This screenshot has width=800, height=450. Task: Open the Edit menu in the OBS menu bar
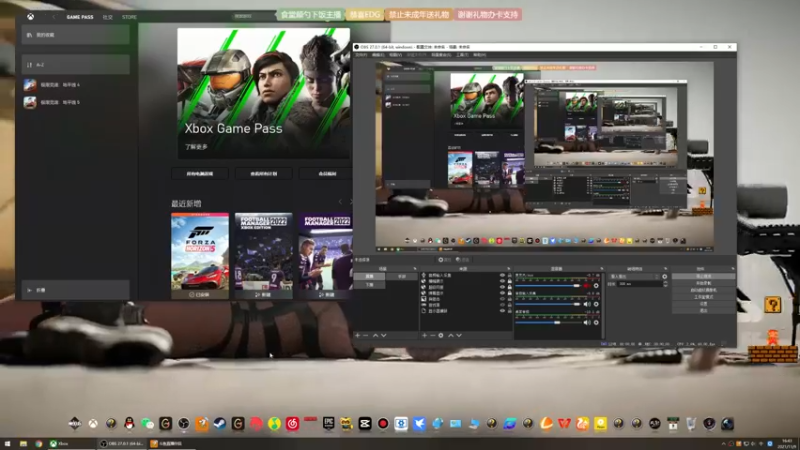click(378, 55)
